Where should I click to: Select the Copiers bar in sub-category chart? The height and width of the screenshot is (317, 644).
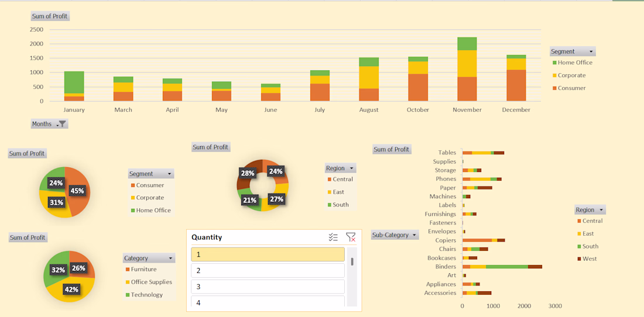[484, 240]
